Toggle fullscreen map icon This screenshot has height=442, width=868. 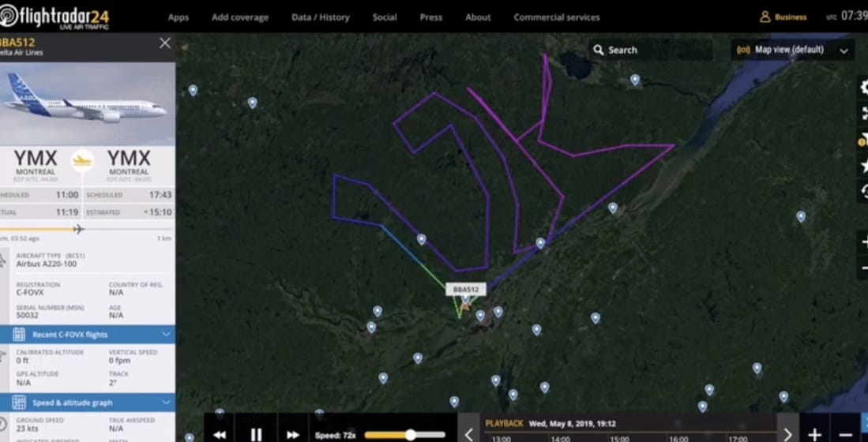(863, 114)
